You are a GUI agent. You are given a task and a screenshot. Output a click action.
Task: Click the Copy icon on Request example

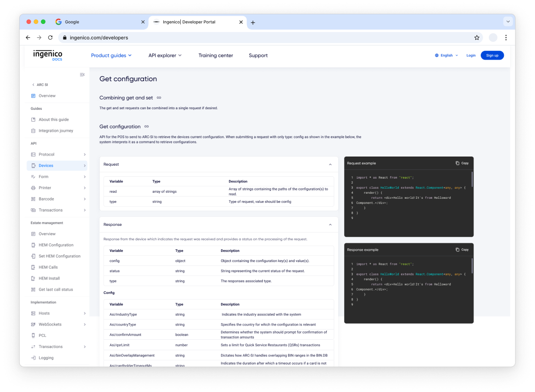[x=457, y=163]
